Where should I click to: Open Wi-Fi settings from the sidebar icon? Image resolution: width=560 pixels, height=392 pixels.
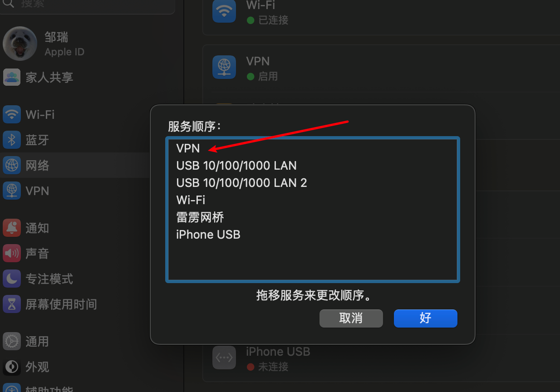12,115
